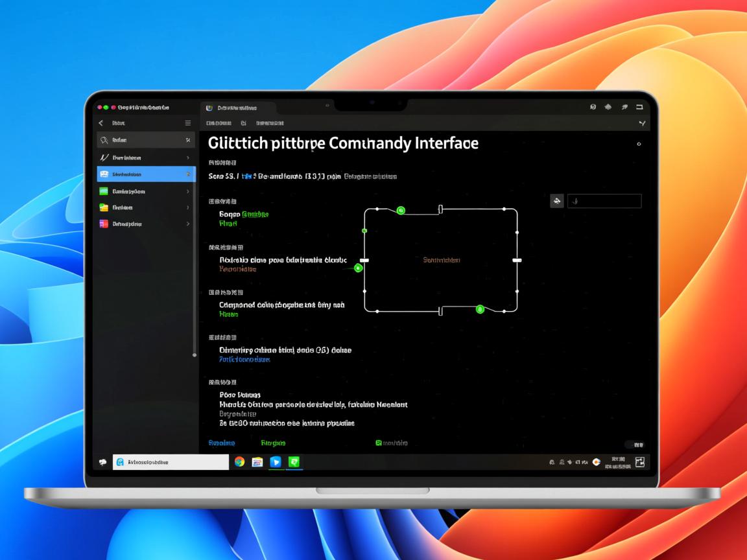747x560 pixels.
Task: Expand the green icon sidebar row chevron
Action: click(x=188, y=191)
